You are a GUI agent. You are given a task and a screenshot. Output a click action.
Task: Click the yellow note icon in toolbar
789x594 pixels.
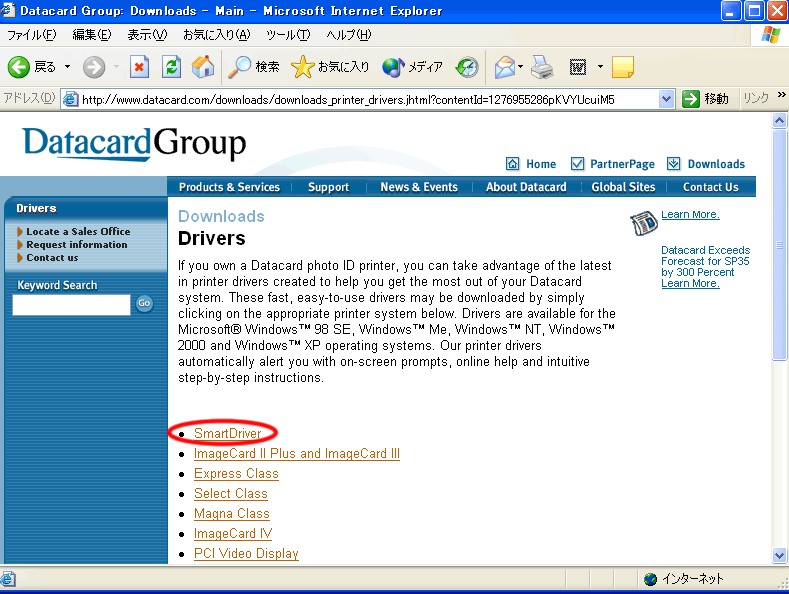pyautogui.click(x=622, y=67)
